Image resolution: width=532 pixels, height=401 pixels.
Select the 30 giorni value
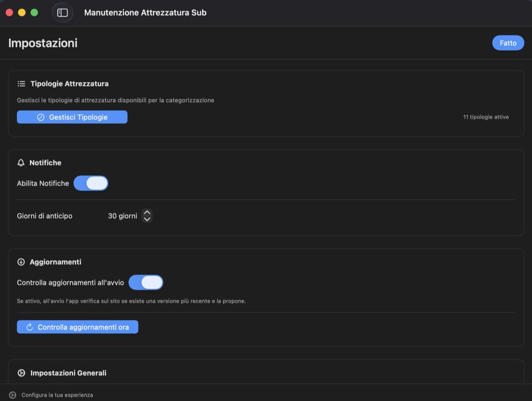(x=122, y=216)
